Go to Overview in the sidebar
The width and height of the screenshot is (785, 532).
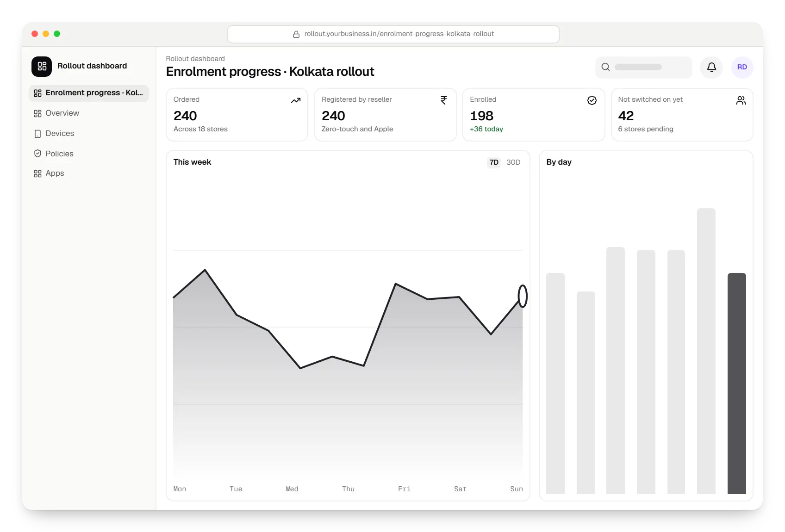pos(89,113)
